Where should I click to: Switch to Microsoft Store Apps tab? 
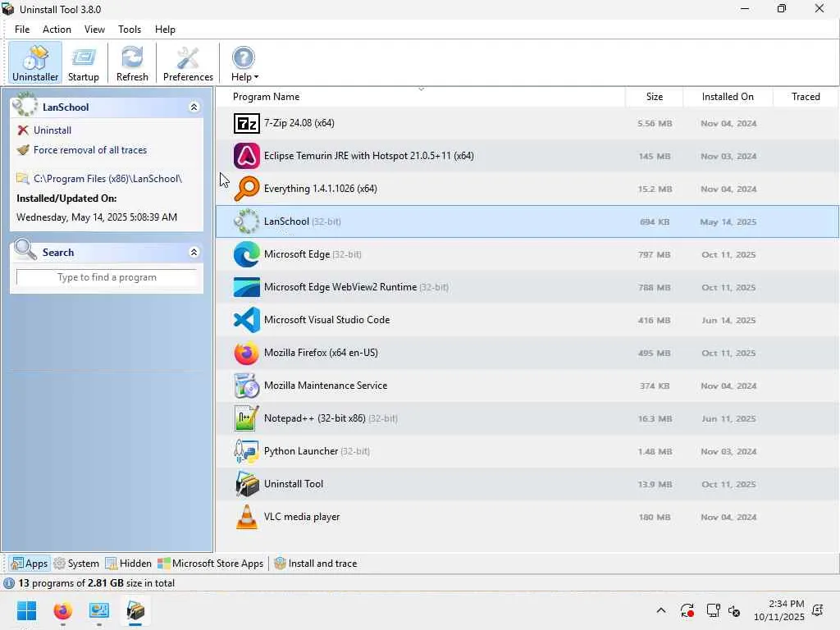pyautogui.click(x=210, y=564)
